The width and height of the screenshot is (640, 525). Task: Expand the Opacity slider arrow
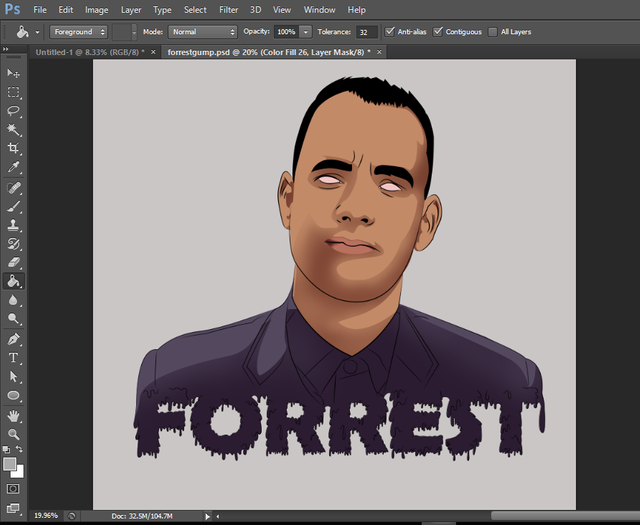(x=305, y=32)
